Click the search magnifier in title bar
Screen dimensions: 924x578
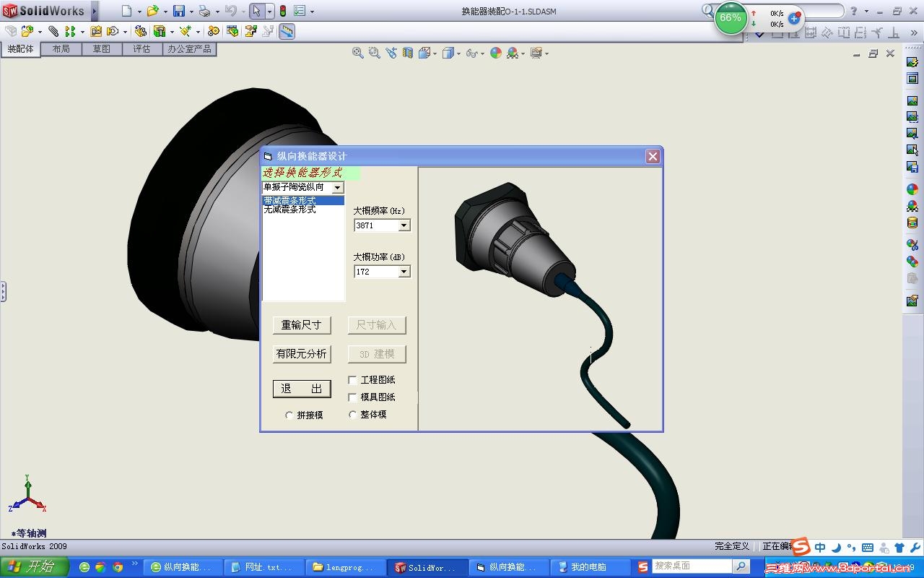pyautogui.click(x=707, y=11)
